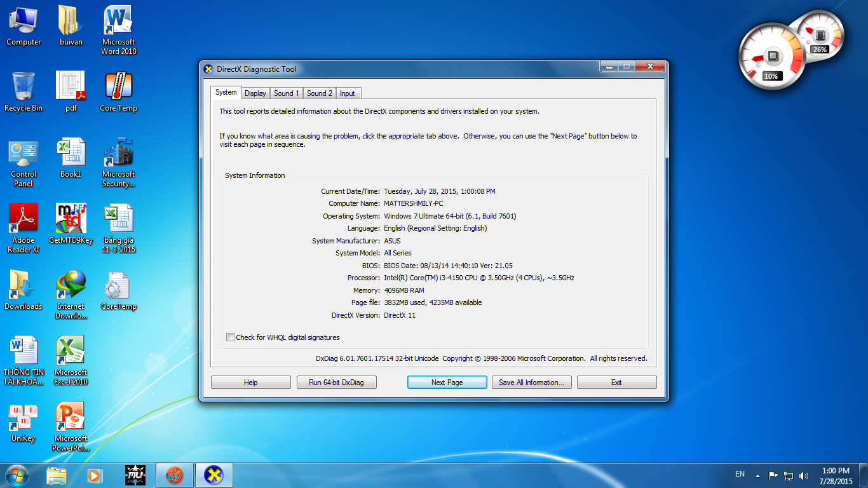
Task: Click the Intel Core i3-4150 processor text
Action: [x=479, y=278]
